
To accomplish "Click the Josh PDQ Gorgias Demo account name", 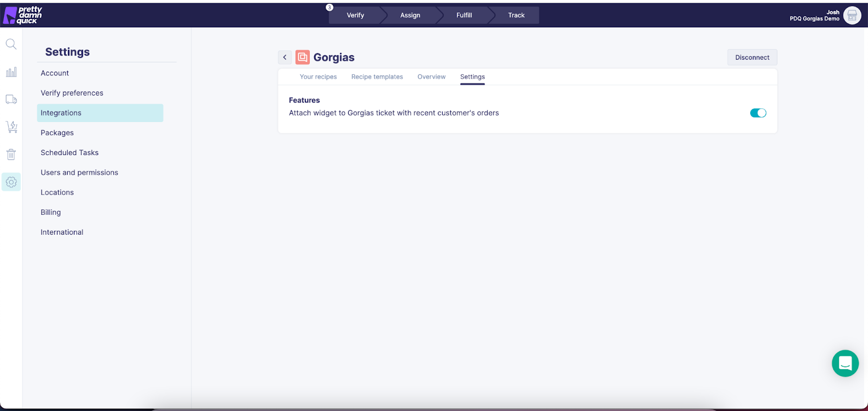I will click(814, 15).
